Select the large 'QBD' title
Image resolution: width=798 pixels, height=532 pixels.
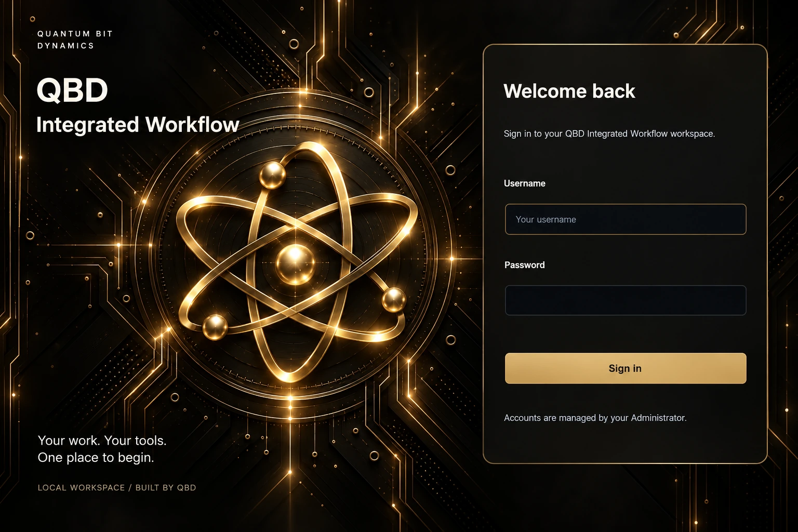point(72,90)
